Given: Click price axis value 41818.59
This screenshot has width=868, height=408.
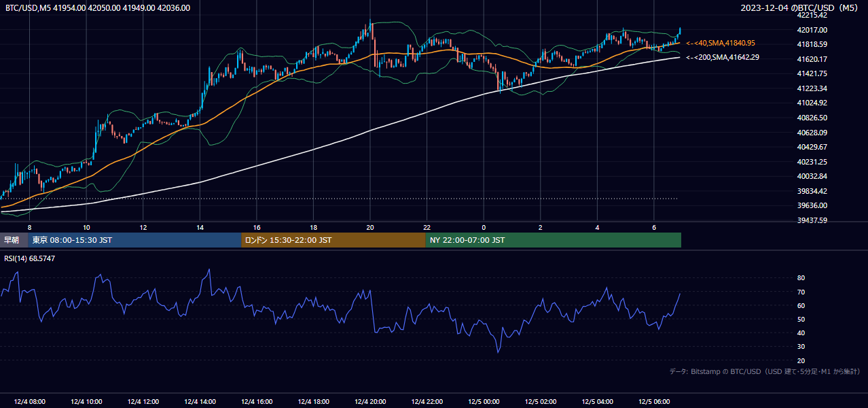Looking at the screenshot, I should coord(813,44).
